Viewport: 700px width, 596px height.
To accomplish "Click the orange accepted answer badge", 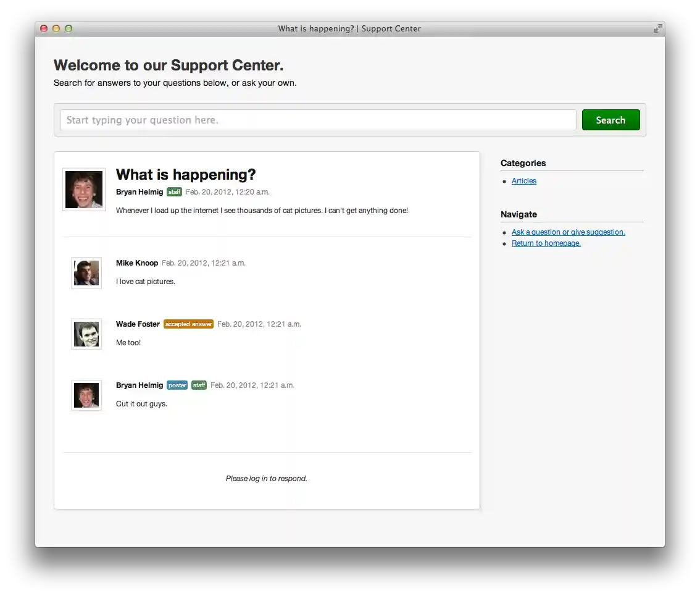I will tap(188, 324).
